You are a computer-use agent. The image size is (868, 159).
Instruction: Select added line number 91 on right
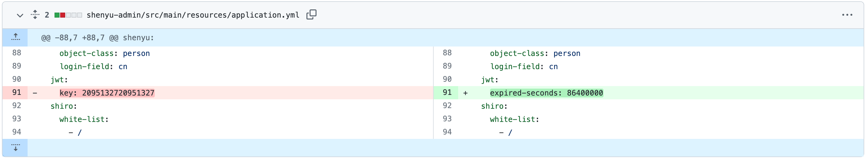447,92
